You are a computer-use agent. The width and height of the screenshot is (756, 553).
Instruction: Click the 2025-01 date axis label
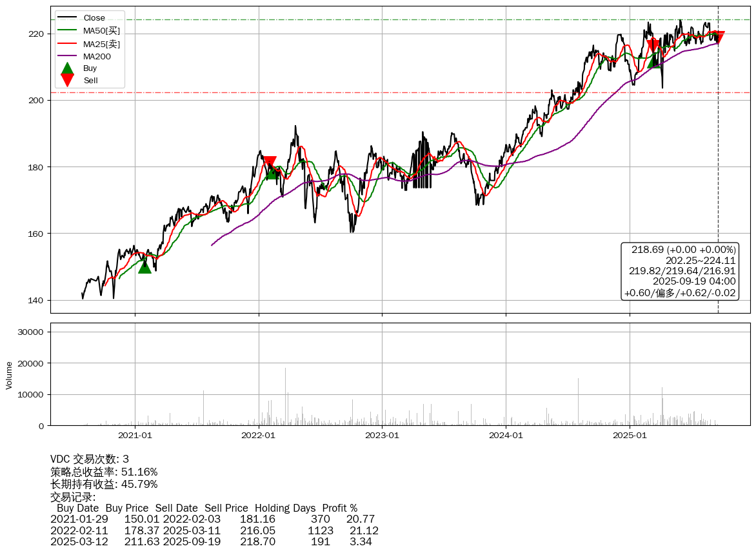[630, 436]
